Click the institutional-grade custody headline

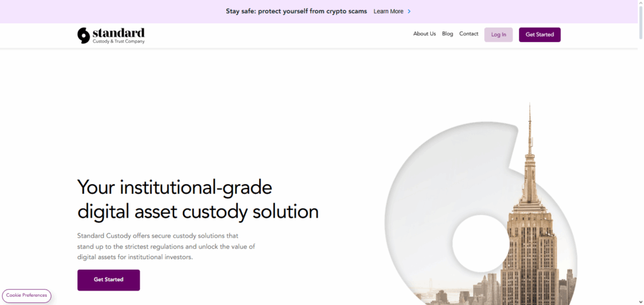(197, 199)
